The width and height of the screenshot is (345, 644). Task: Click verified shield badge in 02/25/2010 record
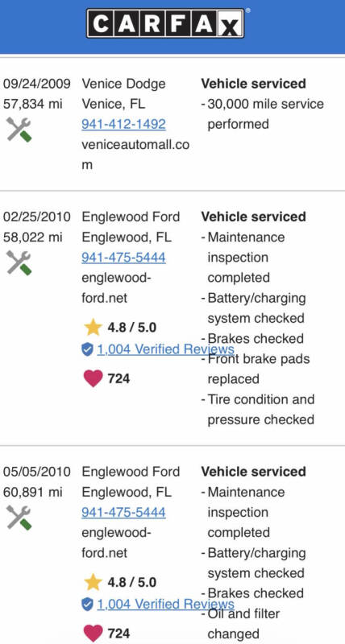pyautogui.click(x=87, y=349)
